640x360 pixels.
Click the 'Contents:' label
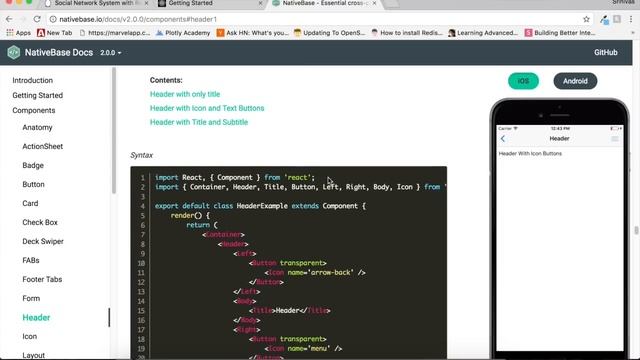[x=166, y=80]
